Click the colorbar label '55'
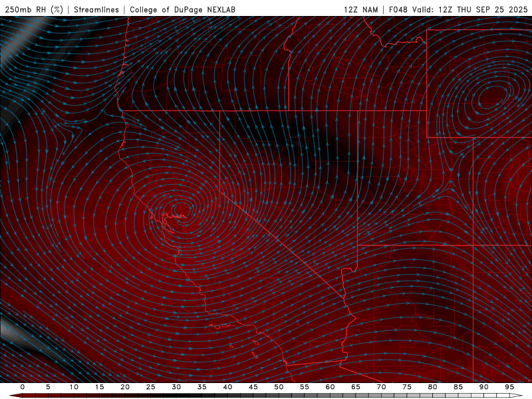The image size is (532, 399). (305, 387)
